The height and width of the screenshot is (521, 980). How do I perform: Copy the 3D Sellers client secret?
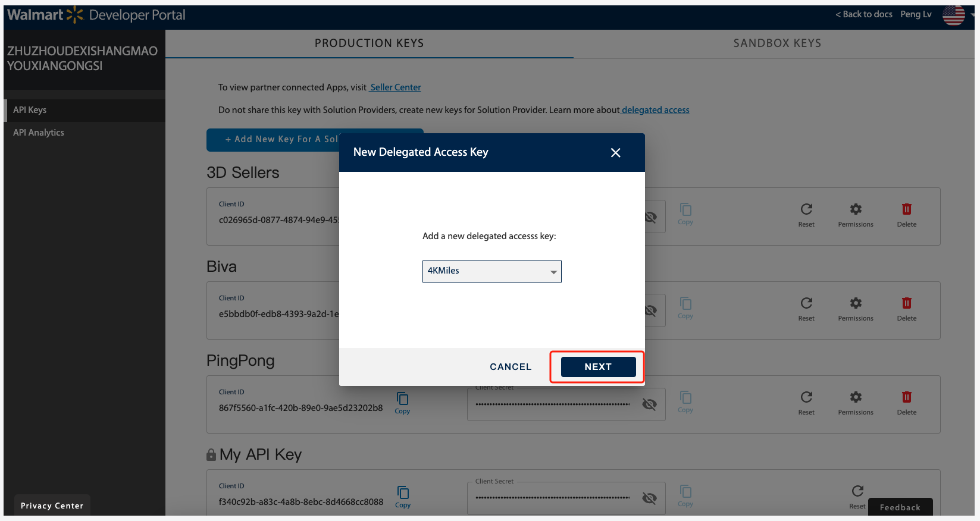click(685, 214)
